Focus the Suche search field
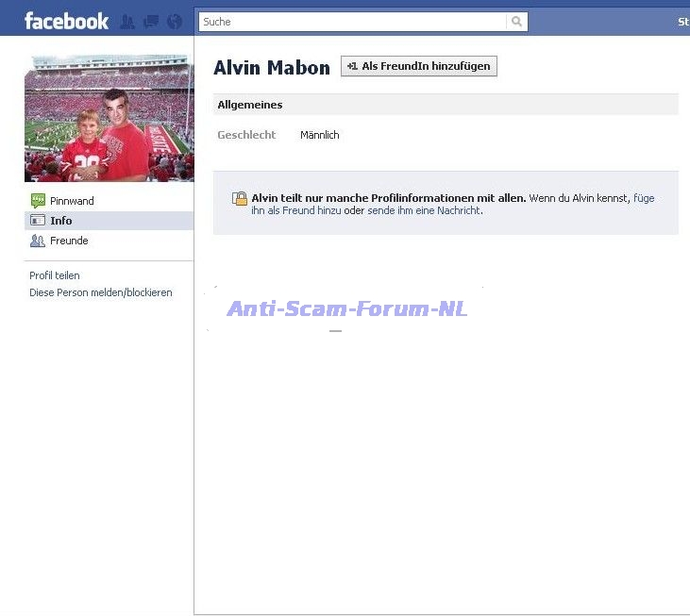 pos(353,22)
